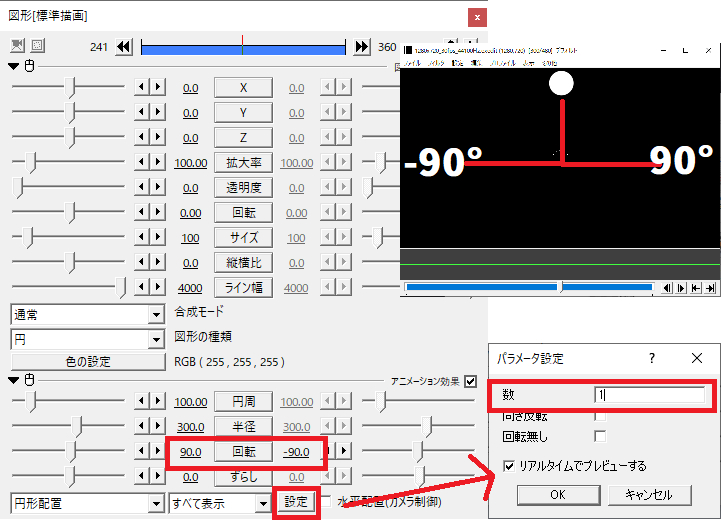Click the 色の設定 button
The image size is (722, 521).
tap(88, 362)
